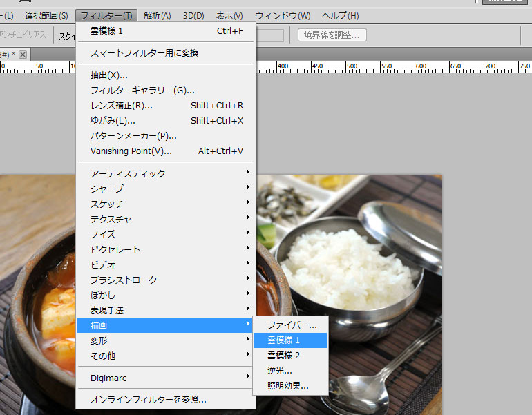Screen dimensions: 532x415
Task: Select パターンメーカー(P)...
Action: 167,136
